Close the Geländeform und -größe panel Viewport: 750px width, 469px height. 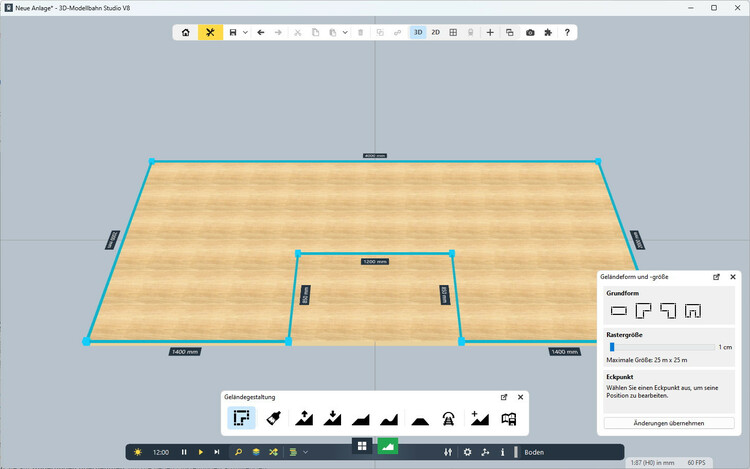point(733,277)
